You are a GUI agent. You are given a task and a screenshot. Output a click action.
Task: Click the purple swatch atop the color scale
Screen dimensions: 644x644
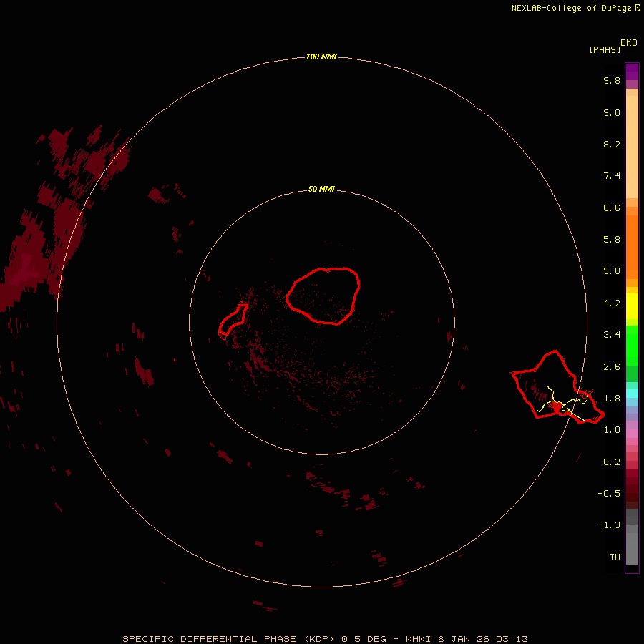(x=632, y=72)
